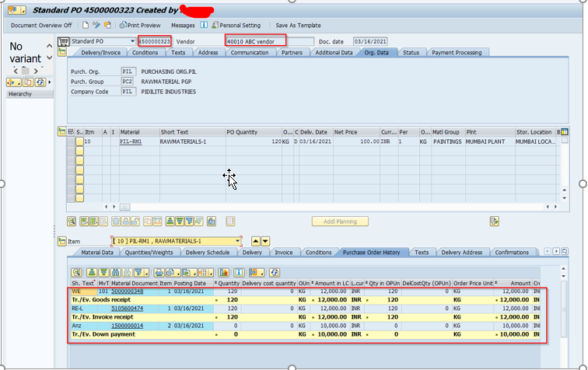Open the Delivery Schedule item tab

pyautogui.click(x=208, y=253)
